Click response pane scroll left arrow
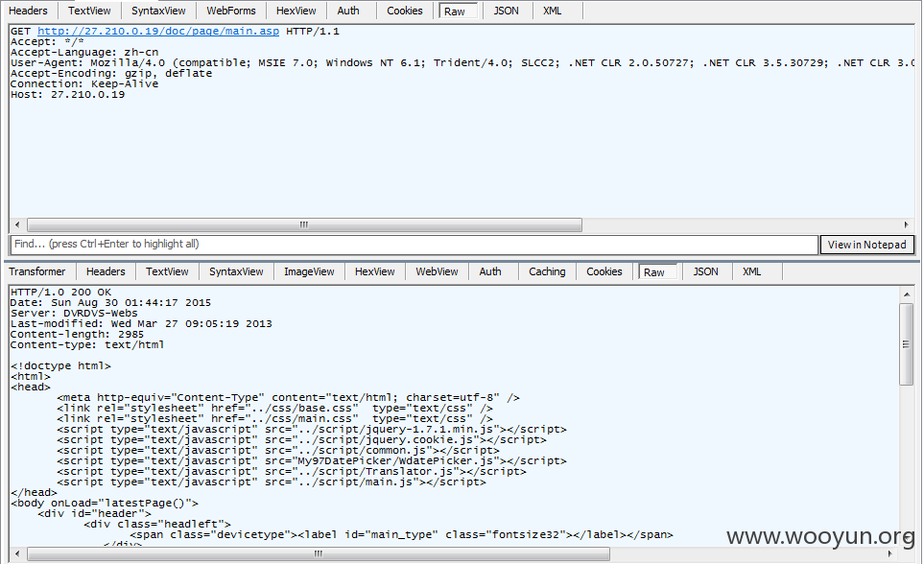 click(x=17, y=554)
